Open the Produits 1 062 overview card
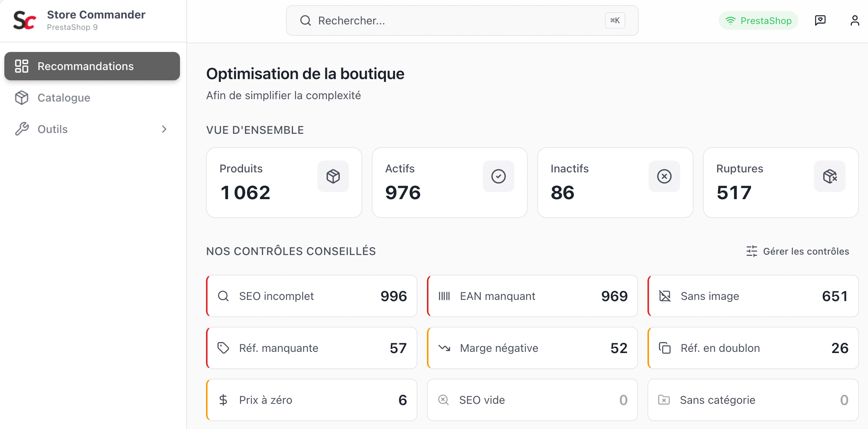Viewport: 868px width, 429px height. [x=284, y=183]
